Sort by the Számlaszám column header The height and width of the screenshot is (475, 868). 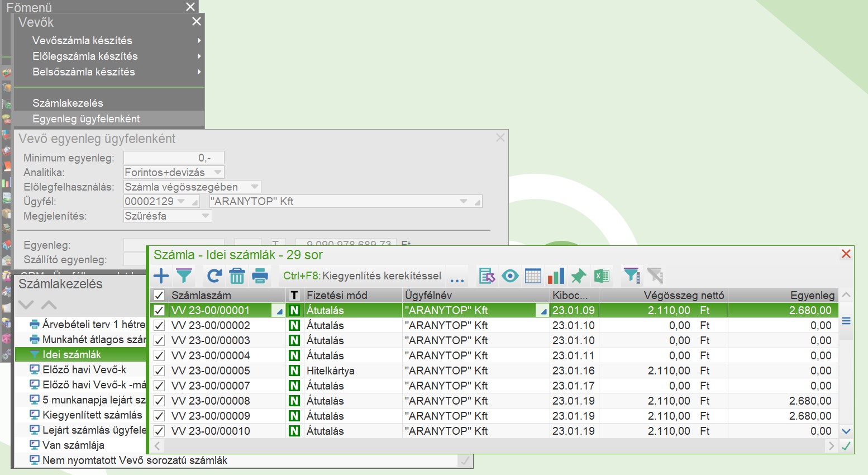pos(227,295)
